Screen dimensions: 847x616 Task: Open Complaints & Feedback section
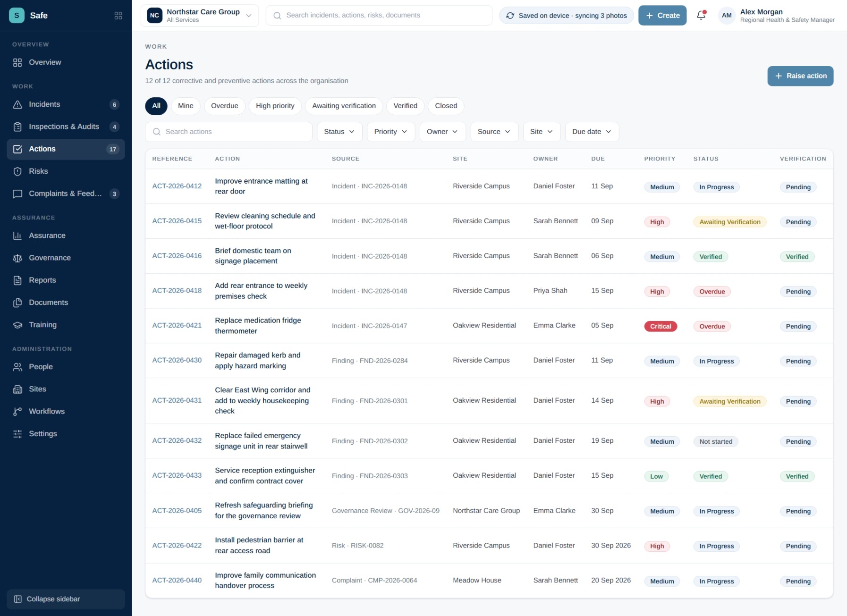pyautogui.click(x=66, y=194)
